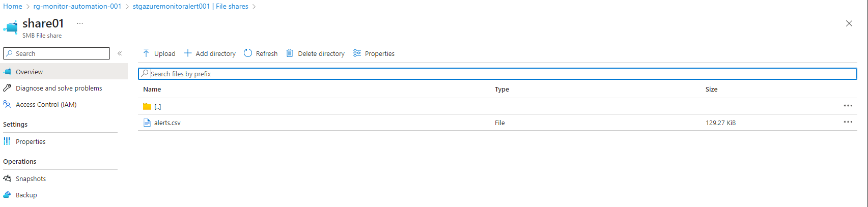Viewport: 868px width, 207px height.
Task: Refresh the file share listing
Action: [261, 53]
